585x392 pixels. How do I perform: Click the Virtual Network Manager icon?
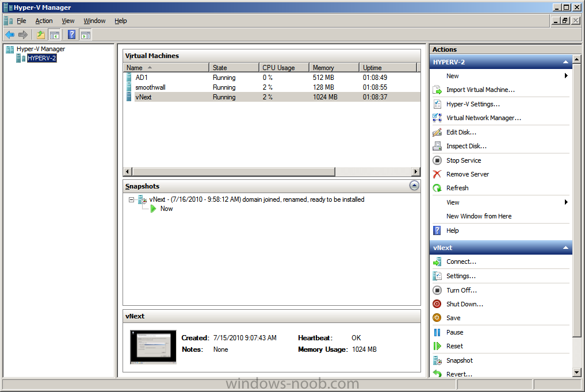point(437,118)
